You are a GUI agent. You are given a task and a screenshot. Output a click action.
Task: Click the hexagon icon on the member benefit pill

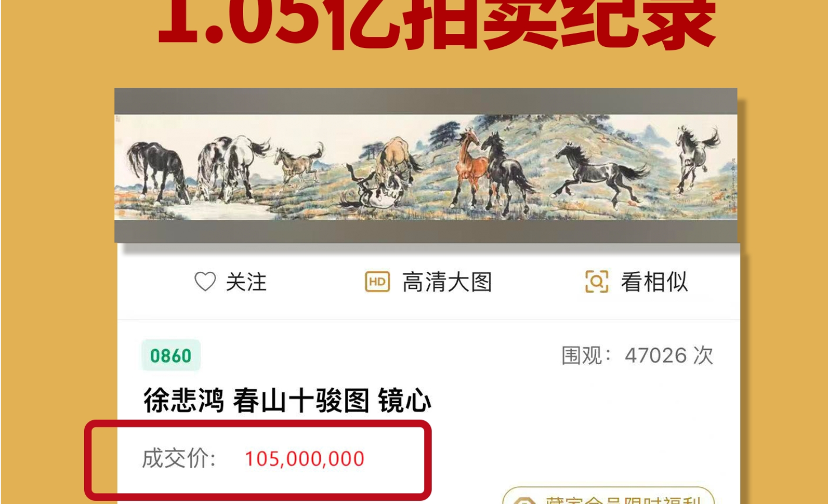(524, 501)
